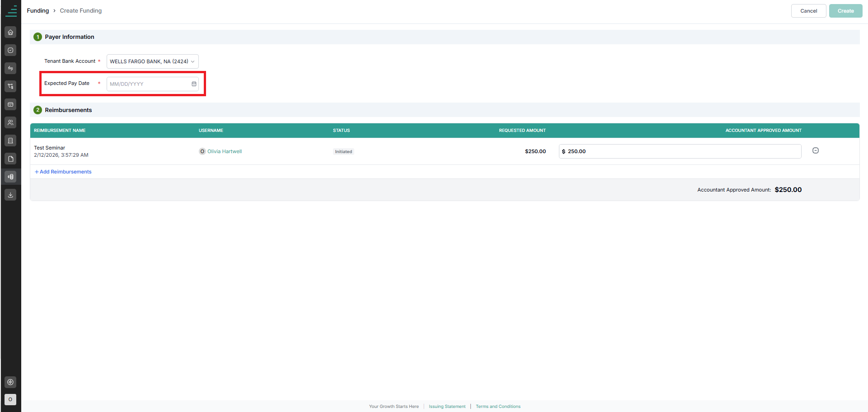Open the building sidebar icon
The width and height of the screenshot is (868, 412).
click(x=10, y=140)
